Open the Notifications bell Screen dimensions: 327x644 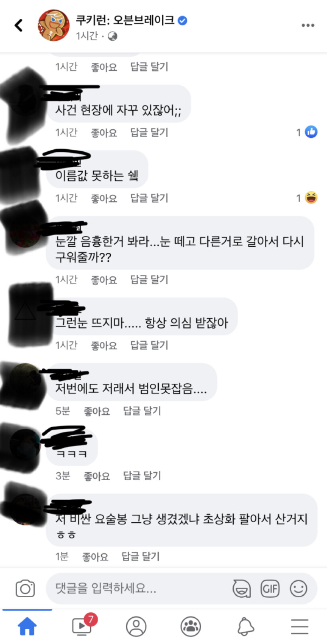(x=245, y=626)
